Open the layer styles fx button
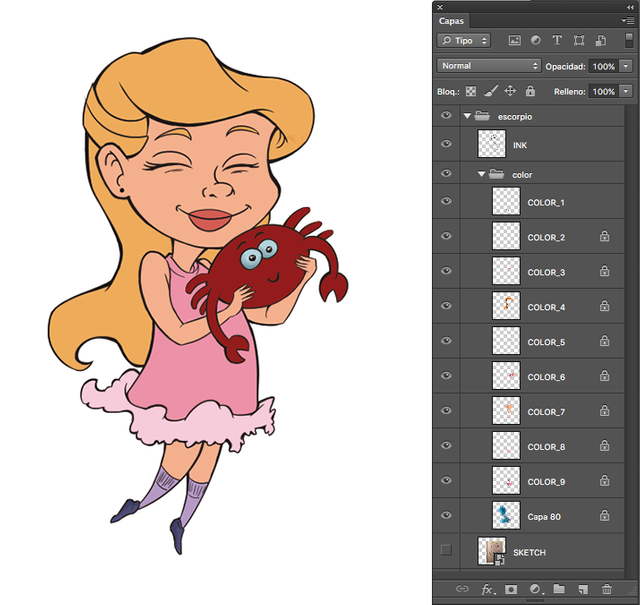 (x=488, y=590)
